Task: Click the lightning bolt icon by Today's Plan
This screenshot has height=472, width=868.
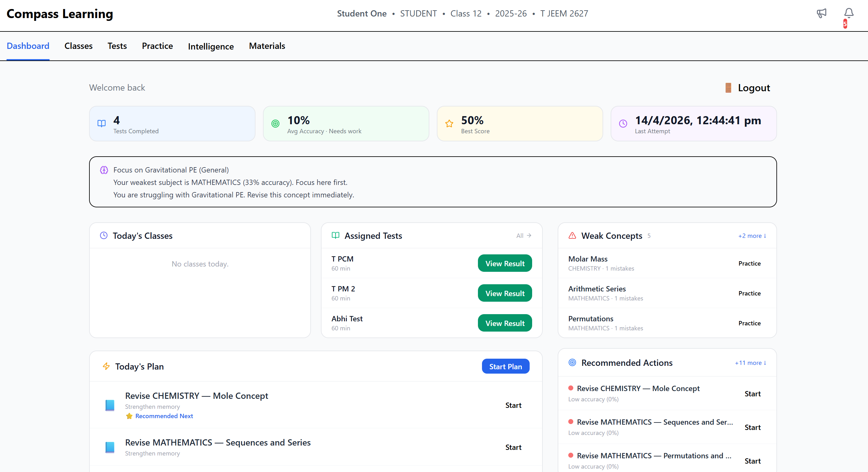Action: 106,366
